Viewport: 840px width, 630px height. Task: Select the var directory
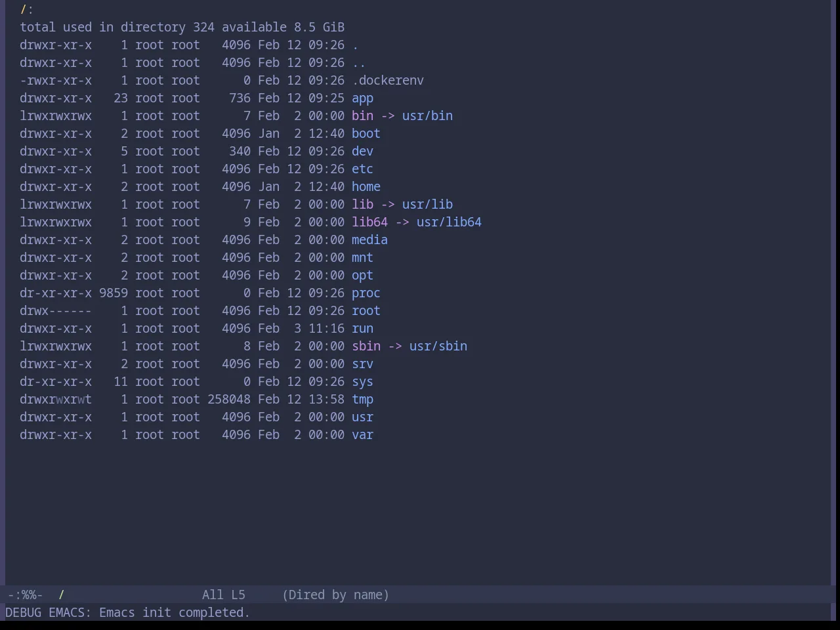[362, 435]
